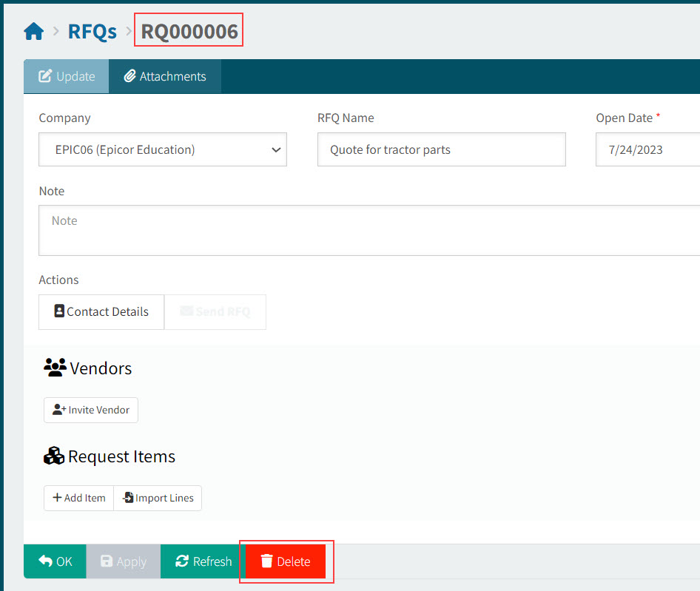Click into the Note text area
This screenshot has height=591, width=700.
[370, 230]
